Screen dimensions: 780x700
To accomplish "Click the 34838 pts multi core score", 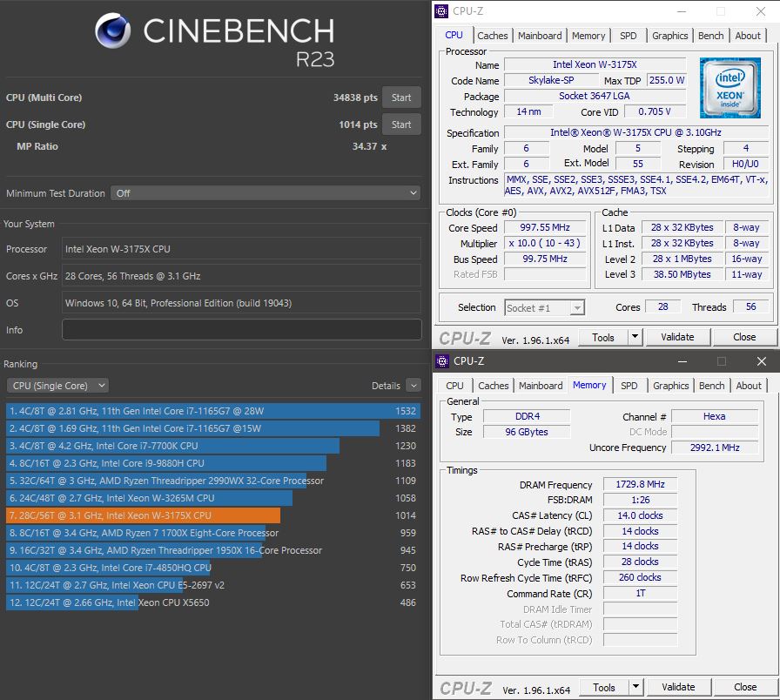I will pyautogui.click(x=355, y=98).
